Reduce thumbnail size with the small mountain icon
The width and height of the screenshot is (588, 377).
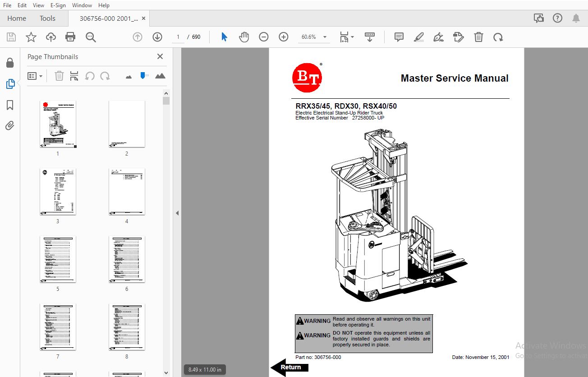[x=129, y=77]
